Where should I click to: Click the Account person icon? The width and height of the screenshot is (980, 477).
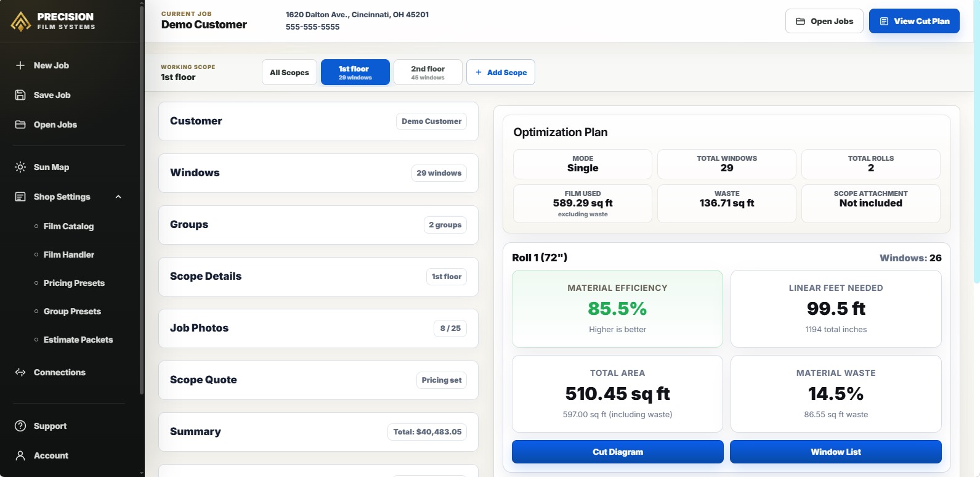(20, 455)
